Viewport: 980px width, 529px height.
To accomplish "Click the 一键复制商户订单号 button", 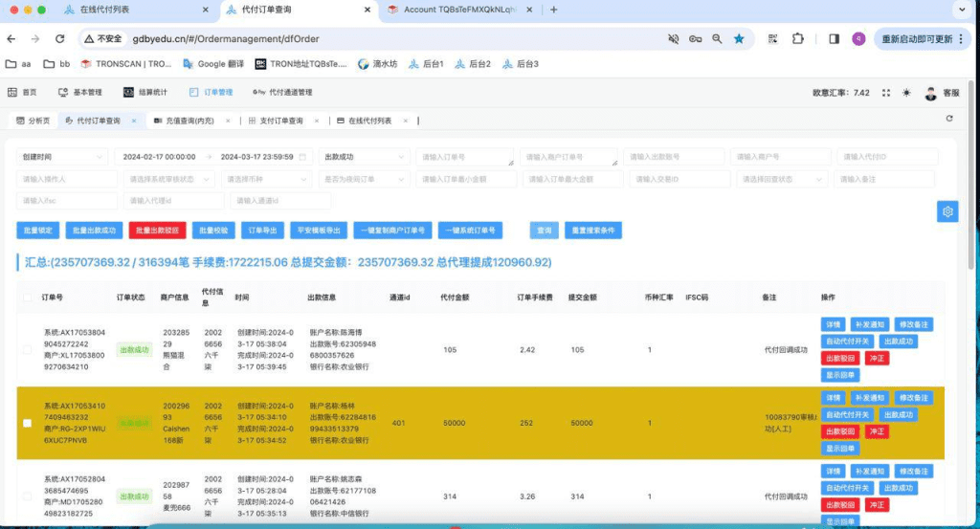I will (392, 231).
